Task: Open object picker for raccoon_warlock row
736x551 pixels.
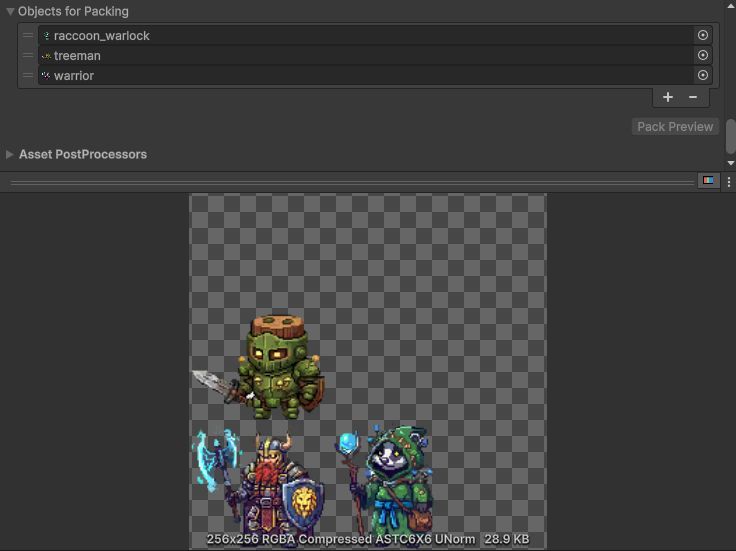Action: [x=703, y=35]
